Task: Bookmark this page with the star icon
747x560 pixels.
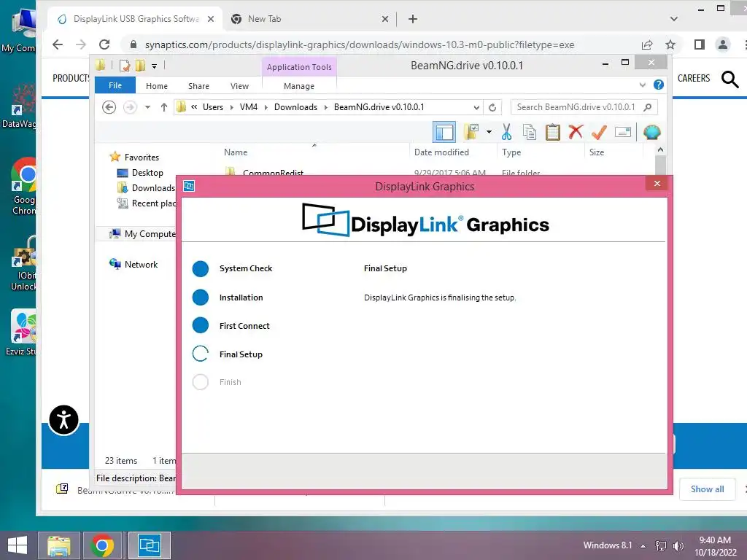Action: (x=670, y=44)
